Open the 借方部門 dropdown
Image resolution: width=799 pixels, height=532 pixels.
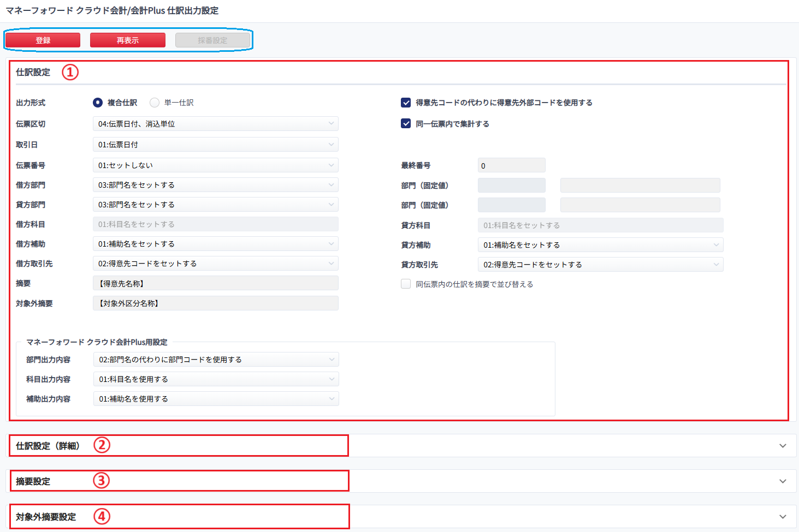tap(216, 185)
